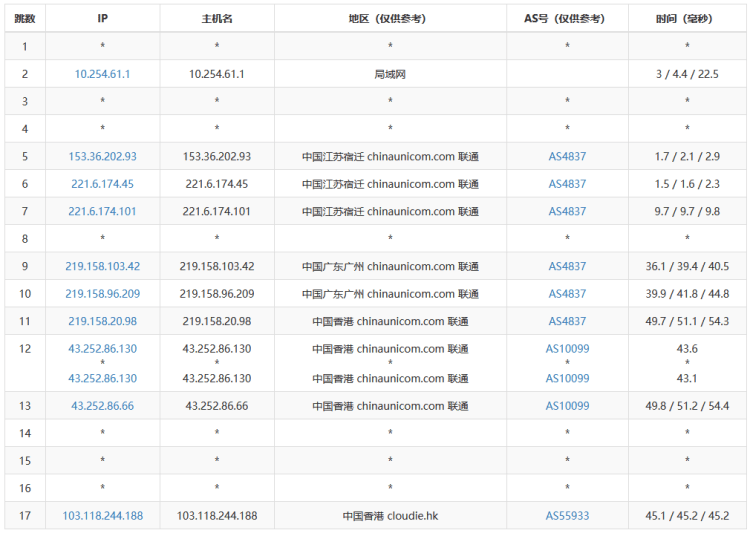The width and height of the screenshot is (750, 533).
Task: Click the 跳数 column header
Action: pyautogui.click(x=25, y=19)
